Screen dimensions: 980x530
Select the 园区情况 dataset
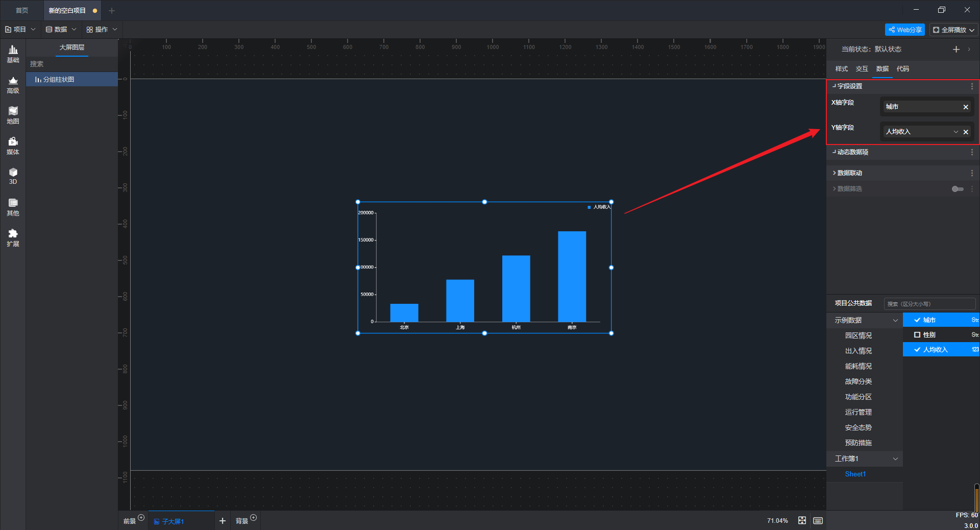(858, 335)
